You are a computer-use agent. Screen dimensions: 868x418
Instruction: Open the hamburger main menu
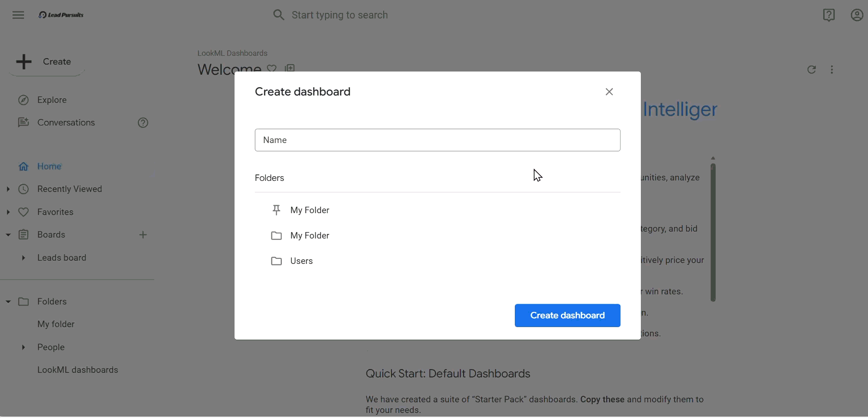pos(18,15)
